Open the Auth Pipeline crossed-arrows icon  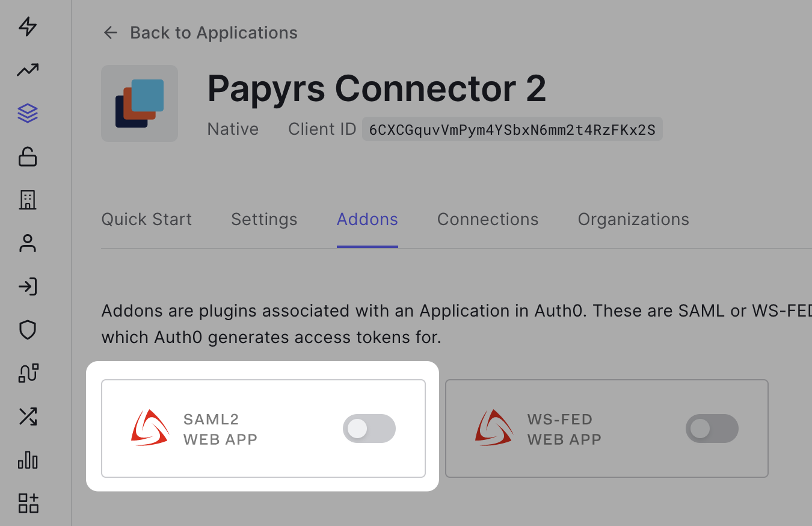pyautogui.click(x=28, y=416)
